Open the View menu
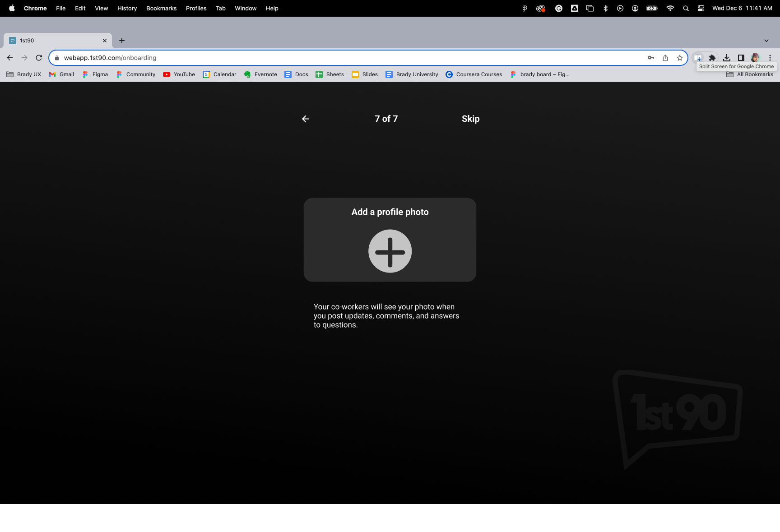 coord(102,8)
